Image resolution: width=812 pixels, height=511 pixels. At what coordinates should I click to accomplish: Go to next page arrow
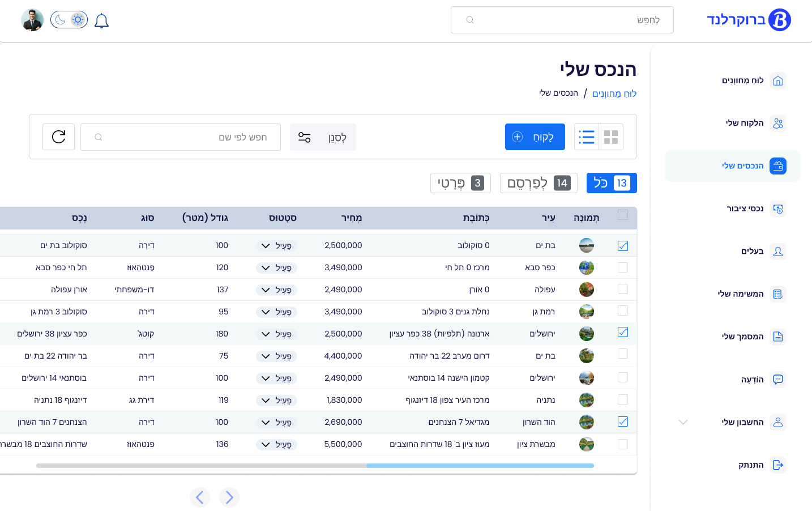pos(229,497)
